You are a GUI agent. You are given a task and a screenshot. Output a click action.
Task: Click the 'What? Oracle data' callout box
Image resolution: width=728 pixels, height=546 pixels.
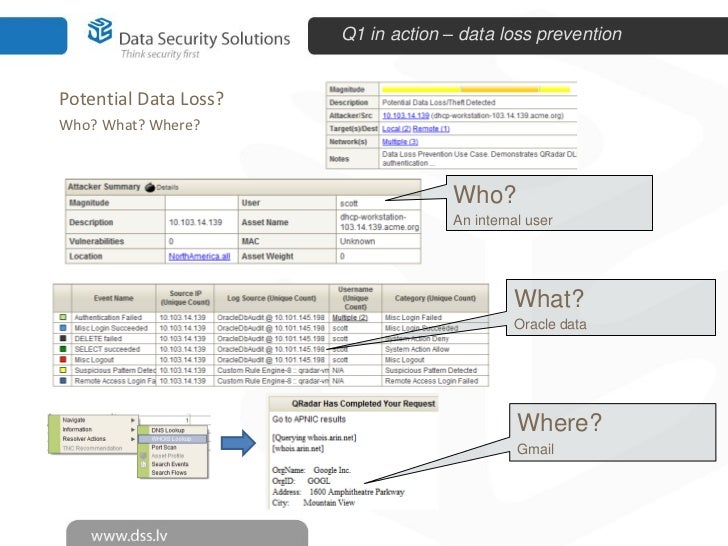click(x=611, y=307)
